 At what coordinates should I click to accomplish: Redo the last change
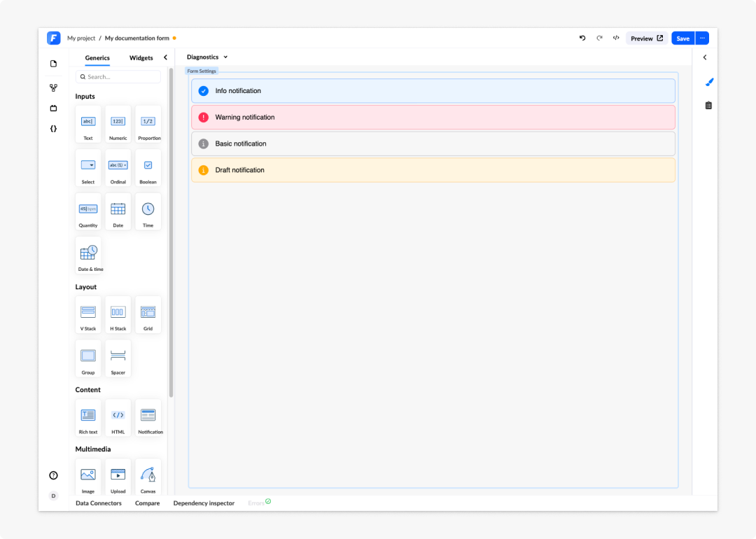pos(599,38)
